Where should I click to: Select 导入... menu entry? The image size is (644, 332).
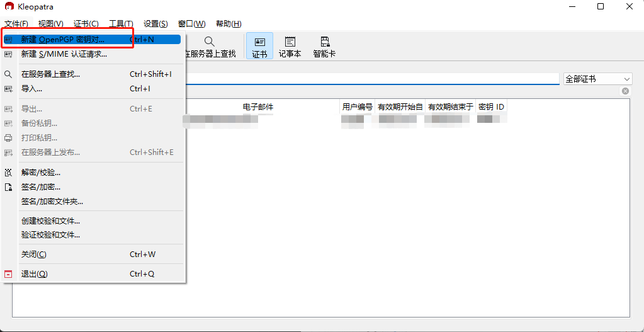93,88
